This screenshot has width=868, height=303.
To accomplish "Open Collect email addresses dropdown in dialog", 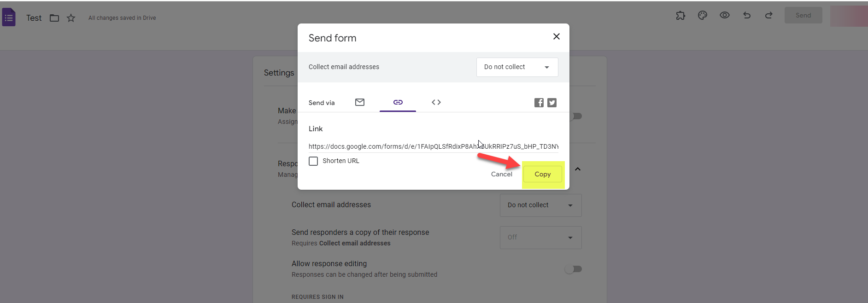I will 517,67.
